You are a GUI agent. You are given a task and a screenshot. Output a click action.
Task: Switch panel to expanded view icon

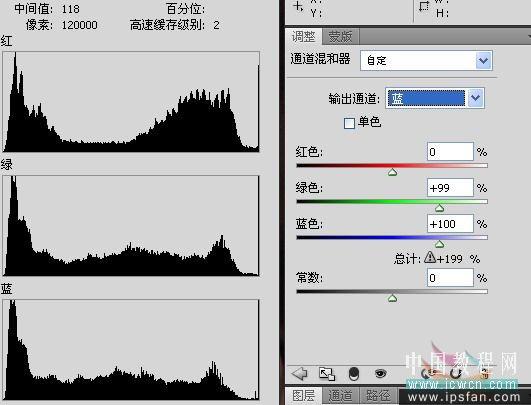[x=327, y=374]
